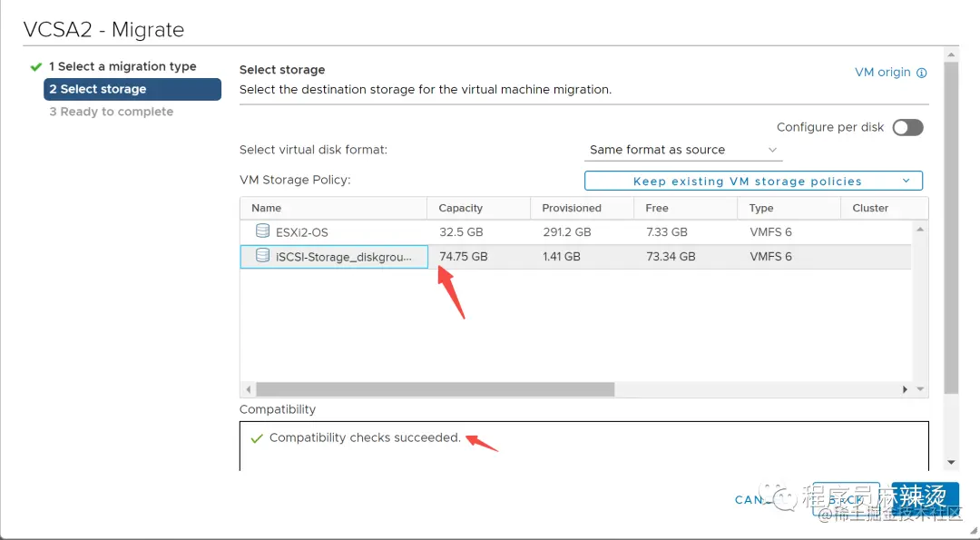Click the datastore table's down scroll arrow
This screenshot has height=540, width=980.
coord(919,388)
